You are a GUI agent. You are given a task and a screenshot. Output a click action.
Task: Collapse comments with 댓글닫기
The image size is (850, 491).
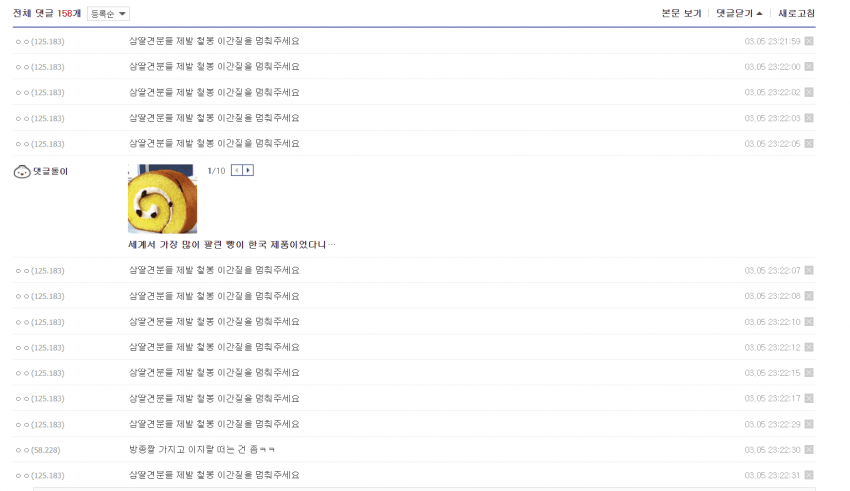tap(739, 14)
